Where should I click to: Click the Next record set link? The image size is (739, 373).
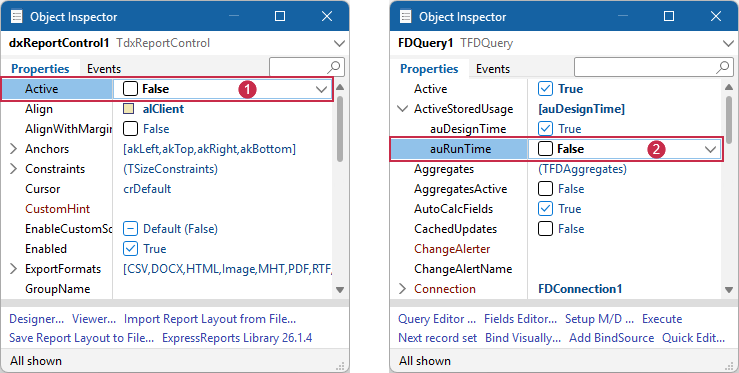click(x=437, y=338)
